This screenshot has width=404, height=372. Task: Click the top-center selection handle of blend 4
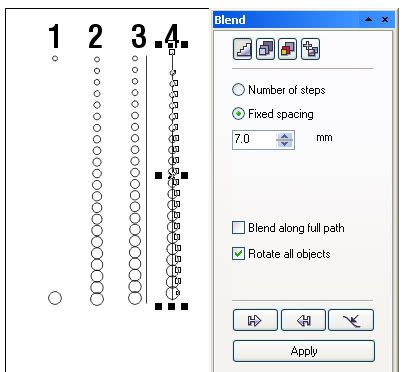click(171, 44)
